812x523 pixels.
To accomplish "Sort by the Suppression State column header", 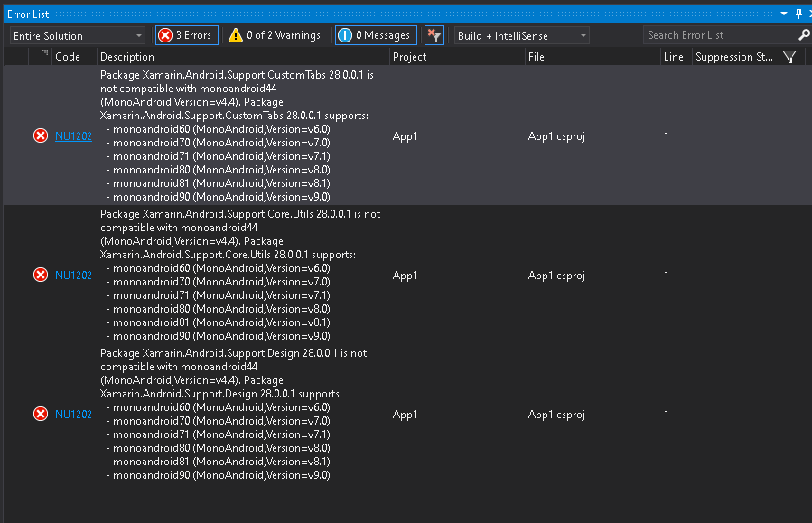I will tap(733, 57).
